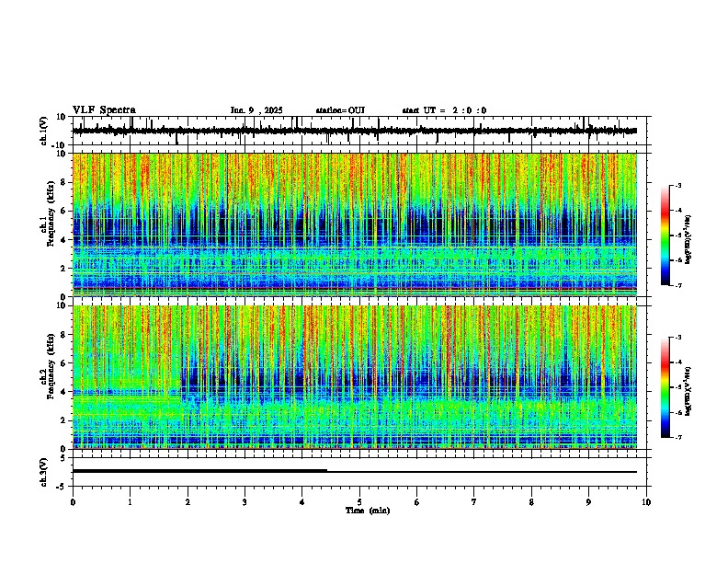
Task: Click the 'ch.1(V)' axis label
Action: (x=44, y=131)
